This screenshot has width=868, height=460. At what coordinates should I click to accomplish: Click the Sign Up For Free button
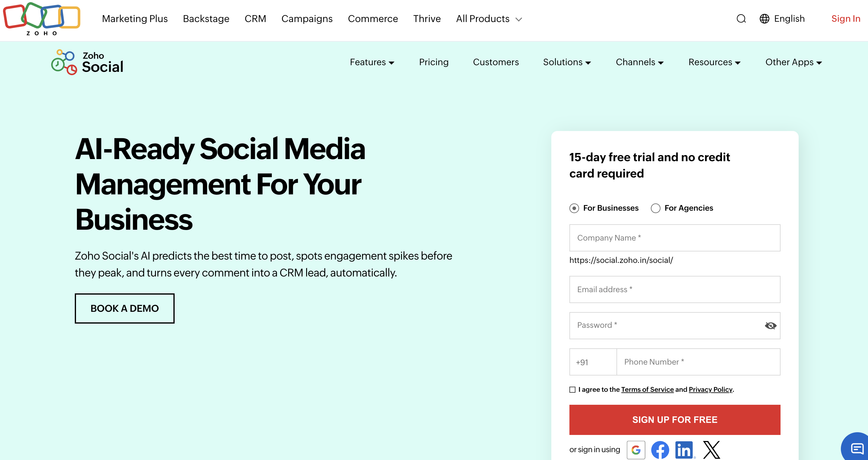click(675, 420)
